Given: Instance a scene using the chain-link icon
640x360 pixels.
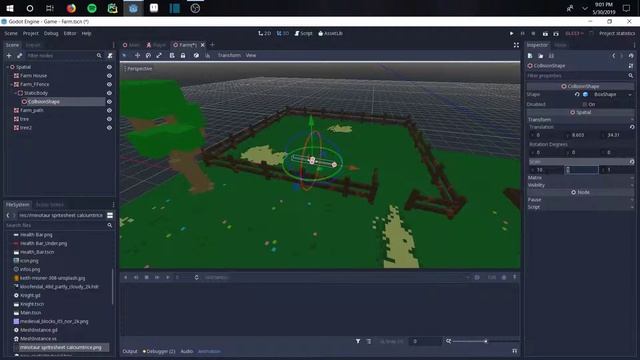Looking at the screenshot, I should pyautogui.click(x=19, y=56).
